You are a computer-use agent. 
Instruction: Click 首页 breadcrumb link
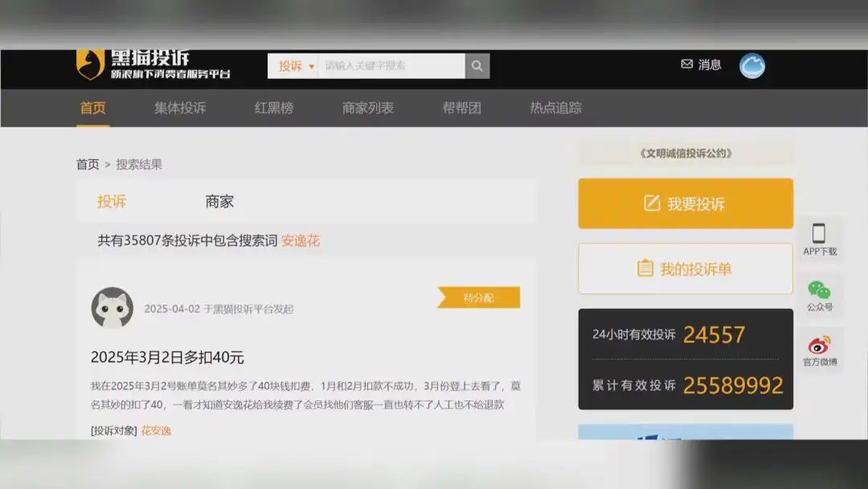[x=88, y=165]
